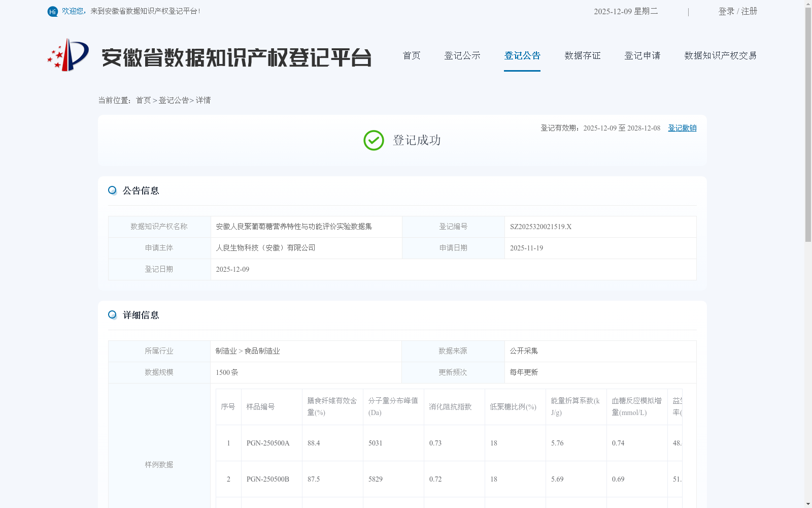Click the scrollbar down arrow
This screenshot has width=812, height=508.
(x=808, y=504)
